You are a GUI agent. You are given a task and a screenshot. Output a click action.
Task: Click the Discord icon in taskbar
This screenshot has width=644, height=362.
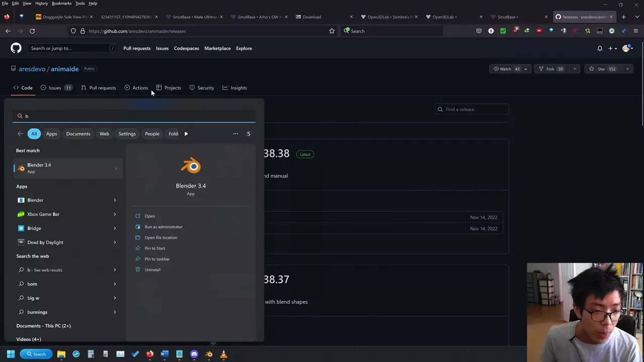click(x=194, y=354)
